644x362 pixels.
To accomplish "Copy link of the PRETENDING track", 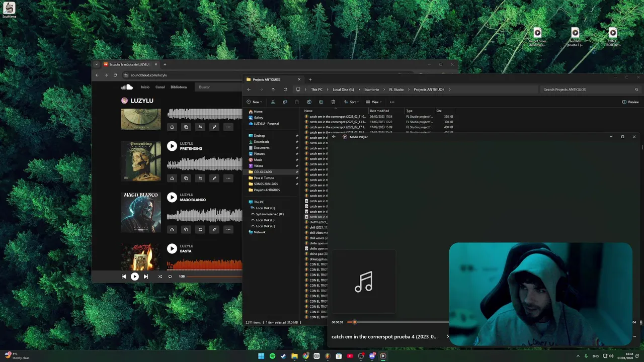I will [186, 178].
